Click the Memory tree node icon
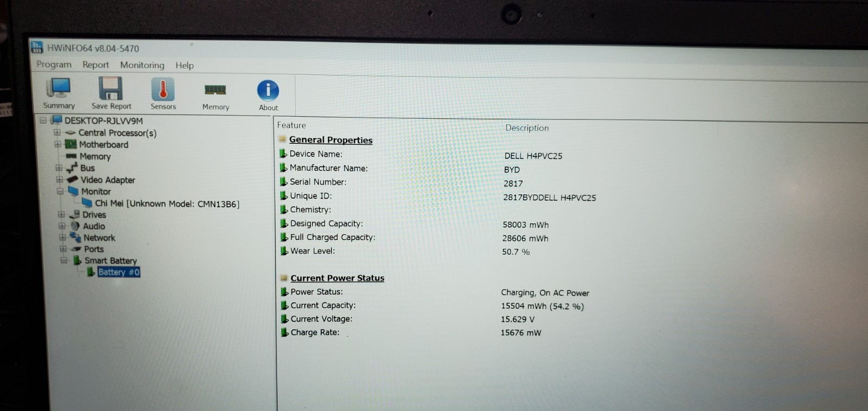This screenshot has height=411, width=868. [x=72, y=156]
